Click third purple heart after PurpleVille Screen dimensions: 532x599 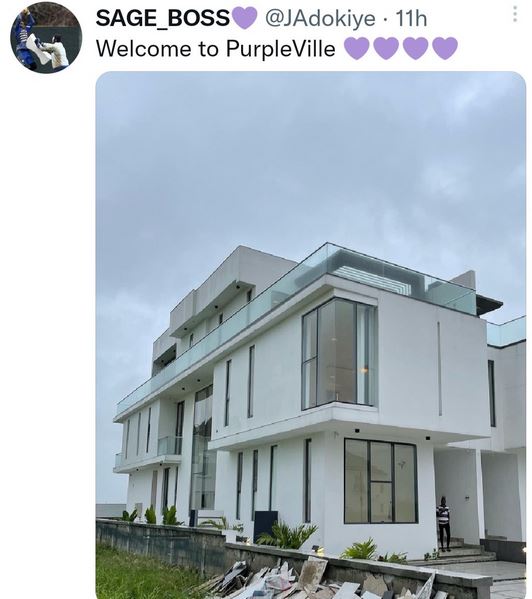coord(416,49)
